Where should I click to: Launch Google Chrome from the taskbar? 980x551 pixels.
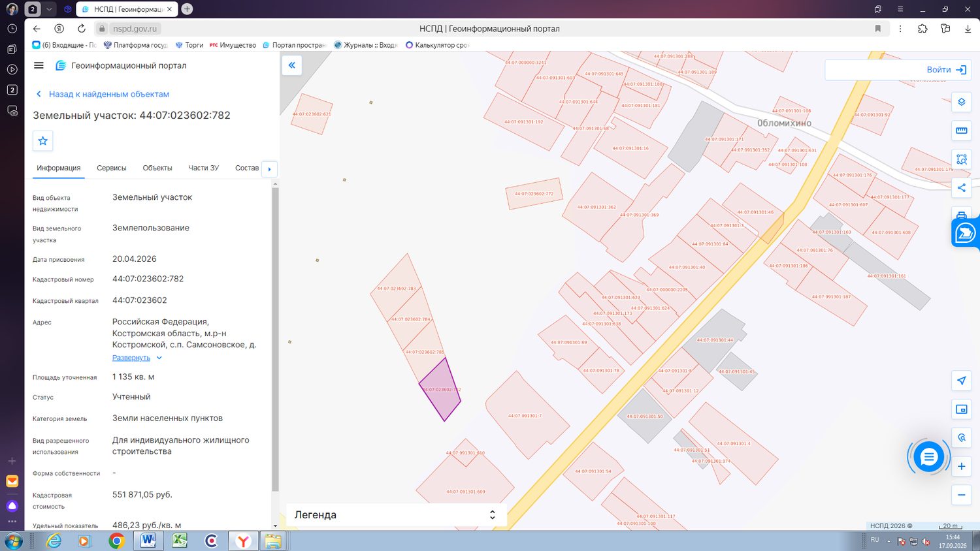116,541
